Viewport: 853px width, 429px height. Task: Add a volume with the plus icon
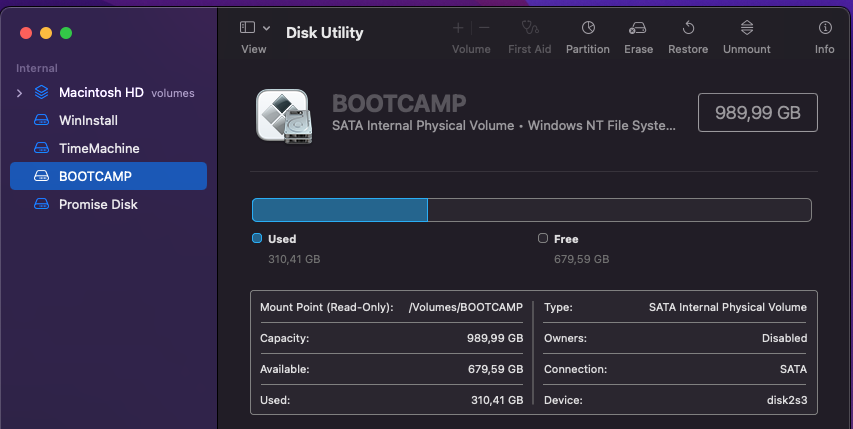(x=458, y=28)
